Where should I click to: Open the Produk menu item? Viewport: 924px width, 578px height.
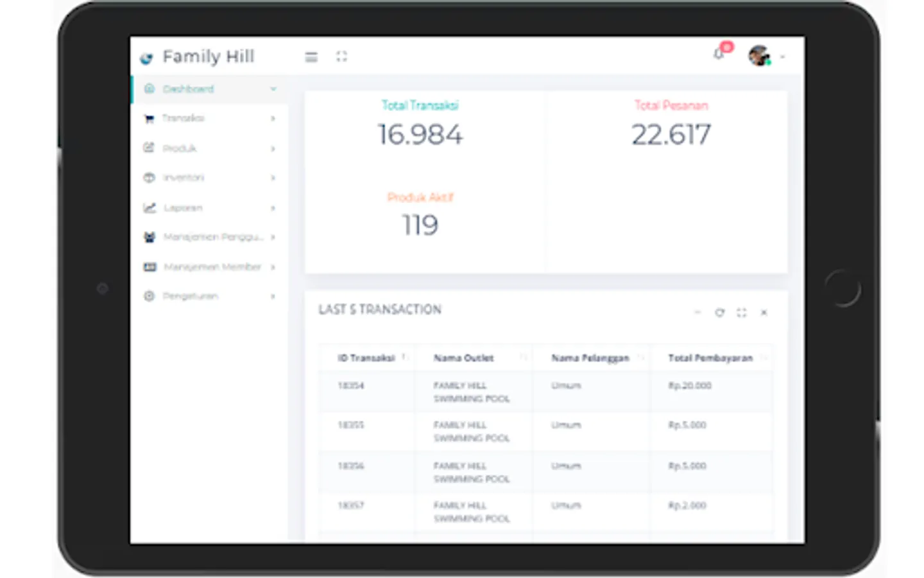[210, 148]
